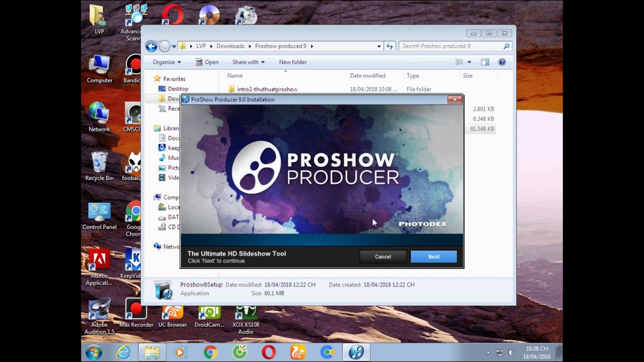Close the ProShow Producer 9.0 Installation dialog
Image resolution: width=644 pixels, height=362 pixels.
[x=455, y=100]
